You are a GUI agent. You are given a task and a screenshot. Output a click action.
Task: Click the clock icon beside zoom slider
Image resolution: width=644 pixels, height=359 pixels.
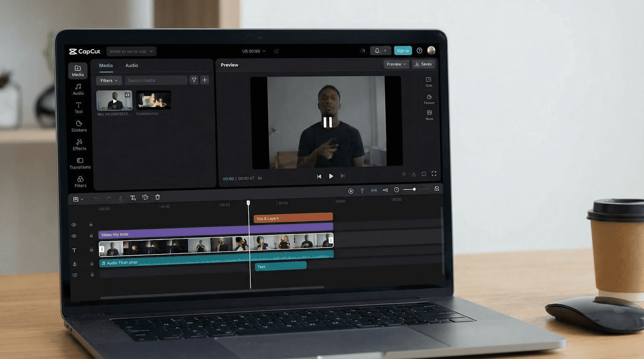click(396, 190)
